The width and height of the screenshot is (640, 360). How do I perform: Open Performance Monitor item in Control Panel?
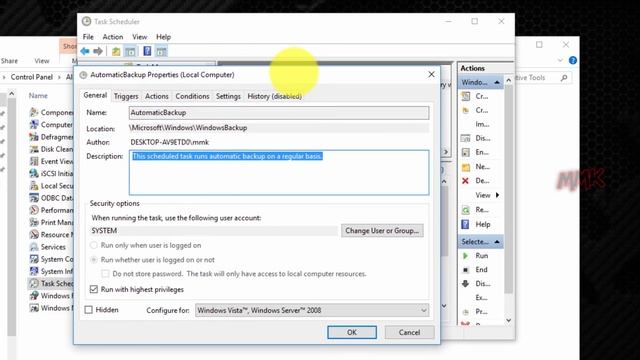[x=57, y=210]
